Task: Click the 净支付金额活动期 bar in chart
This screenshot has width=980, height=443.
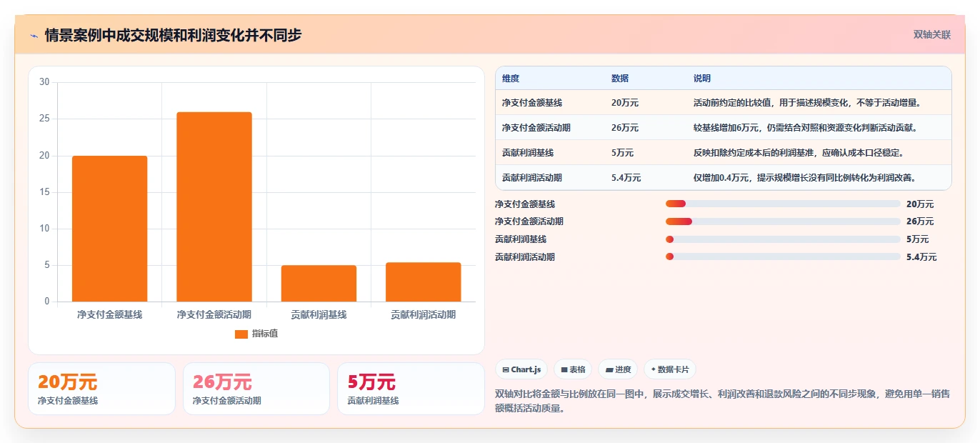Action: click(214, 206)
